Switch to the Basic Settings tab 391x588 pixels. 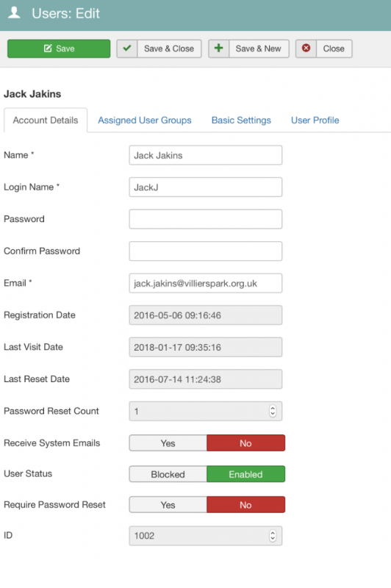pos(241,120)
